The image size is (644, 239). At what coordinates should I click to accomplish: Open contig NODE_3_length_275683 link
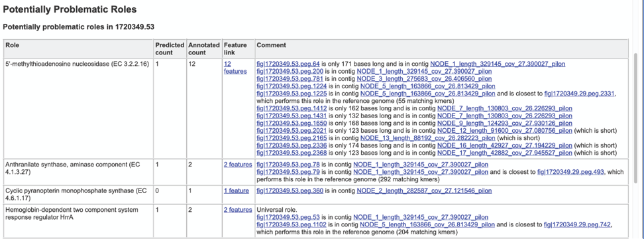424,79
